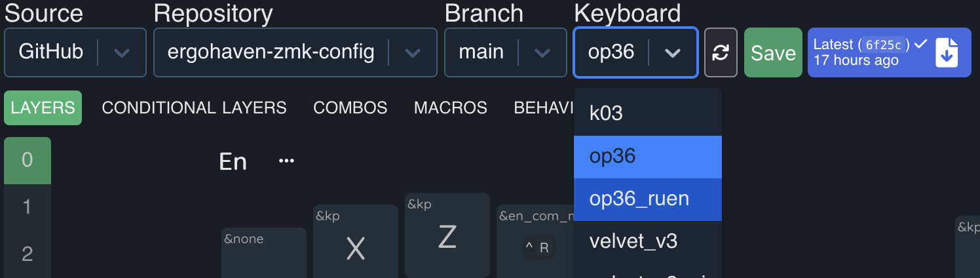Screen dimensions: 980x278
Task: Select k03 from keyboard list
Action: tap(606, 113)
